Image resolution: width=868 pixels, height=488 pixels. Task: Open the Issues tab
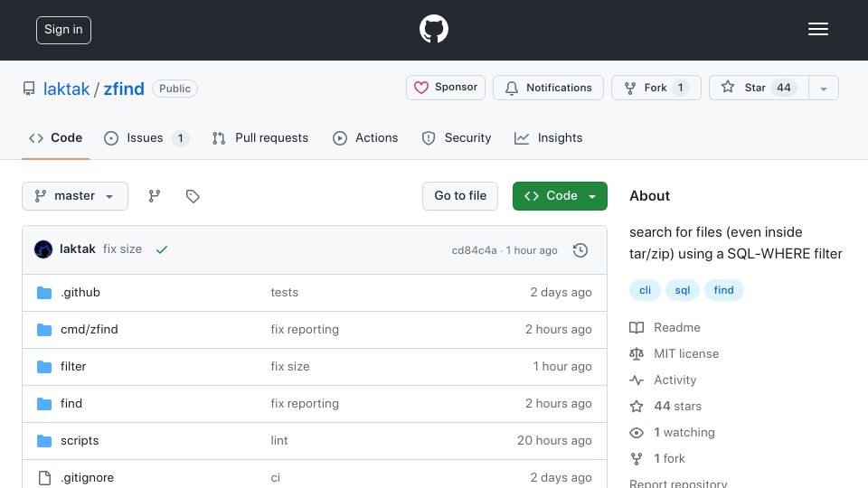(146, 137)
